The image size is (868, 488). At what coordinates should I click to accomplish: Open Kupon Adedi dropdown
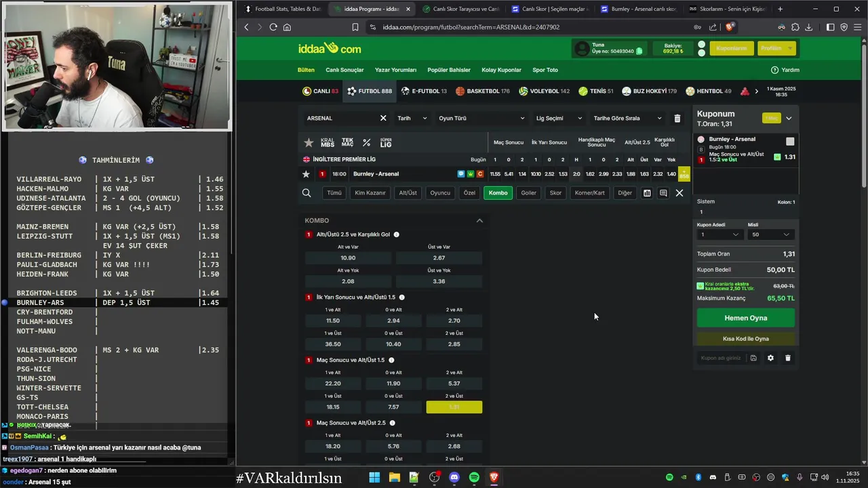pyautogui.click(x=720, y=235)
